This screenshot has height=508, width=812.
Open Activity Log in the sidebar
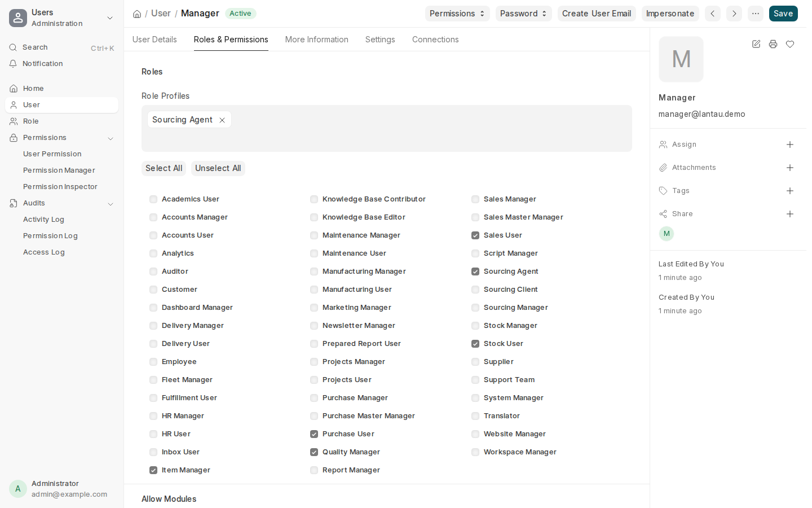click(44, 220)
